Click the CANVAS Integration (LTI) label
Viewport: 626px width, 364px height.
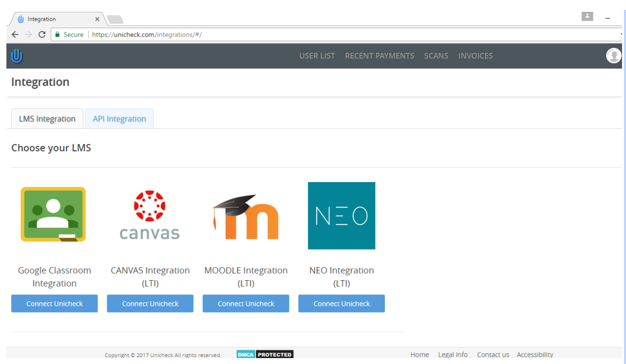point(150,277)
